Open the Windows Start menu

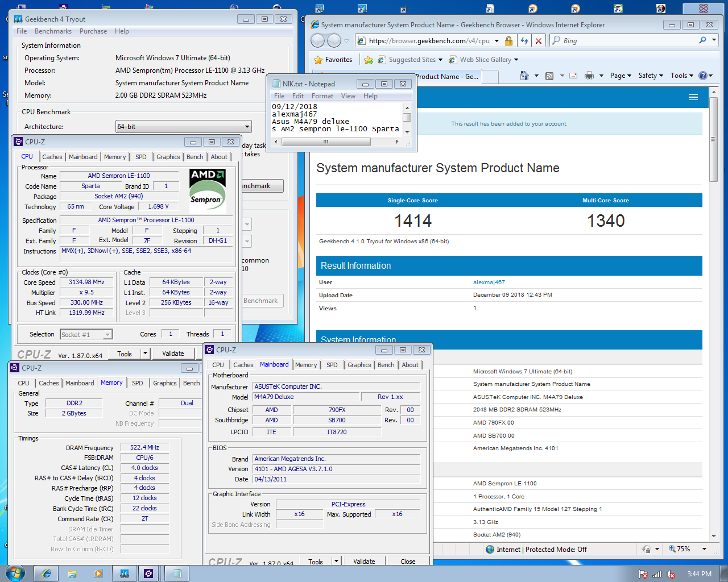15,573
